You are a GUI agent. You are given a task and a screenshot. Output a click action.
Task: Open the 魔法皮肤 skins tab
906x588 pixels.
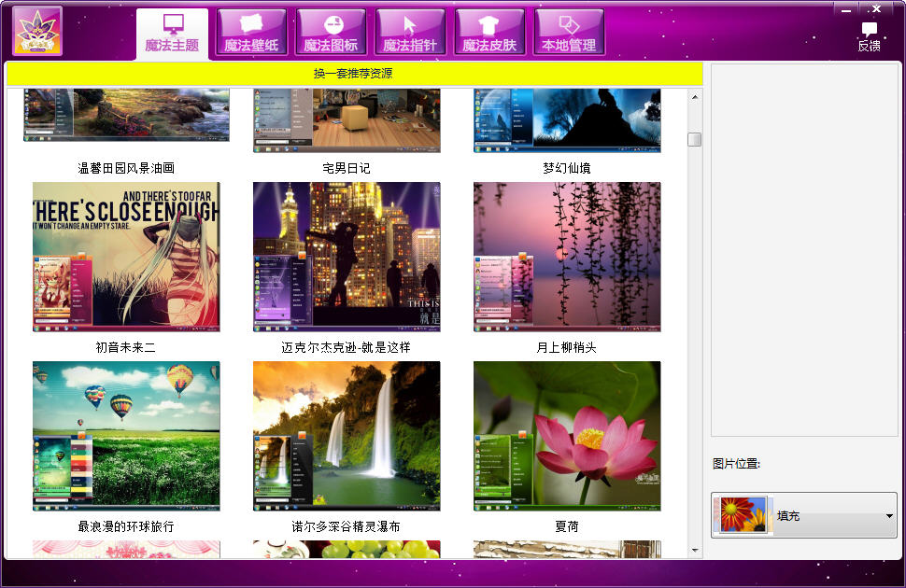click(490, 33)
